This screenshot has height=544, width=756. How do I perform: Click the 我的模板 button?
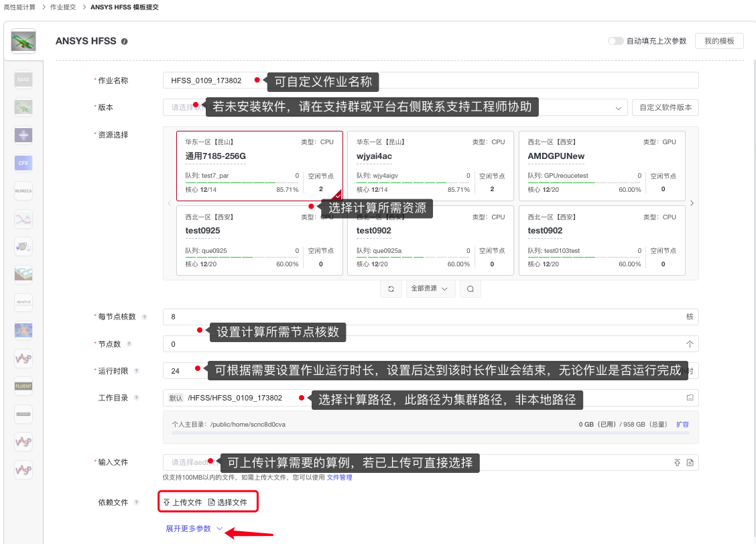click(x=719, y=41)
